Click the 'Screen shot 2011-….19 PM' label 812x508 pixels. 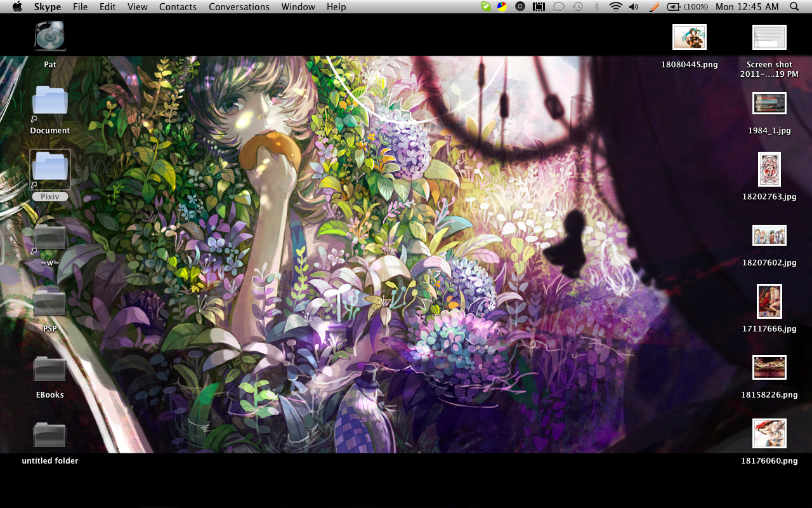(x=769, y=69)
